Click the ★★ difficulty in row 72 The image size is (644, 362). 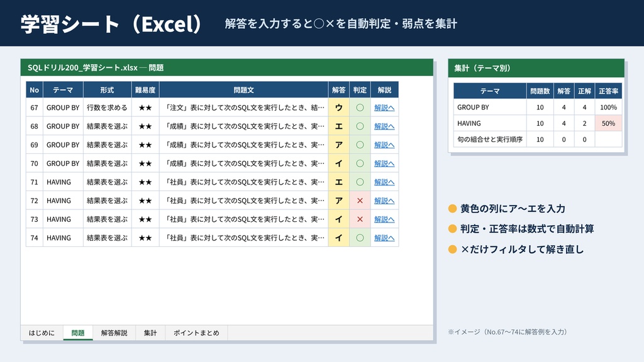[145, 200]
